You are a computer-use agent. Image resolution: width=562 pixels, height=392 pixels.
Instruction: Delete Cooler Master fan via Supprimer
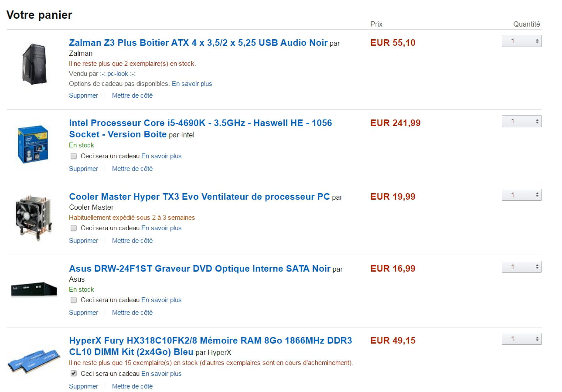point(83,241)
